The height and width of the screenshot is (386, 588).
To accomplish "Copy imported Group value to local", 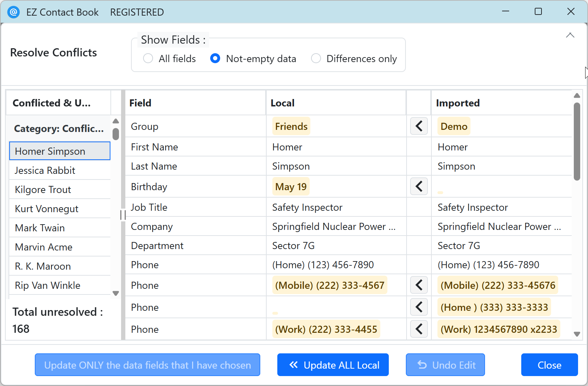I will click(x=419, y=126).
